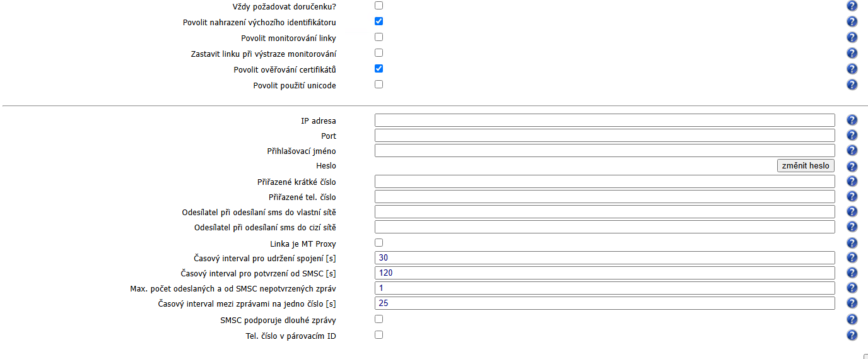Click into the IP adresa input field

(604, 121)
